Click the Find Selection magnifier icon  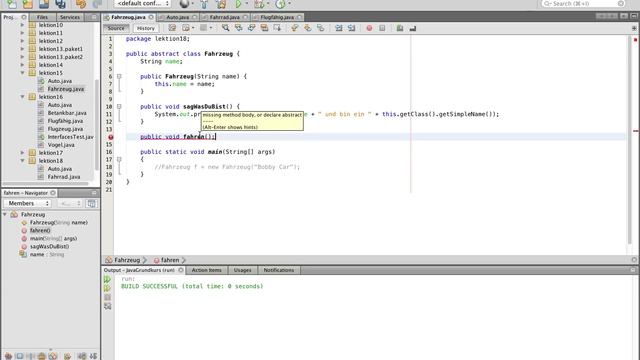[x=225, y=28]
